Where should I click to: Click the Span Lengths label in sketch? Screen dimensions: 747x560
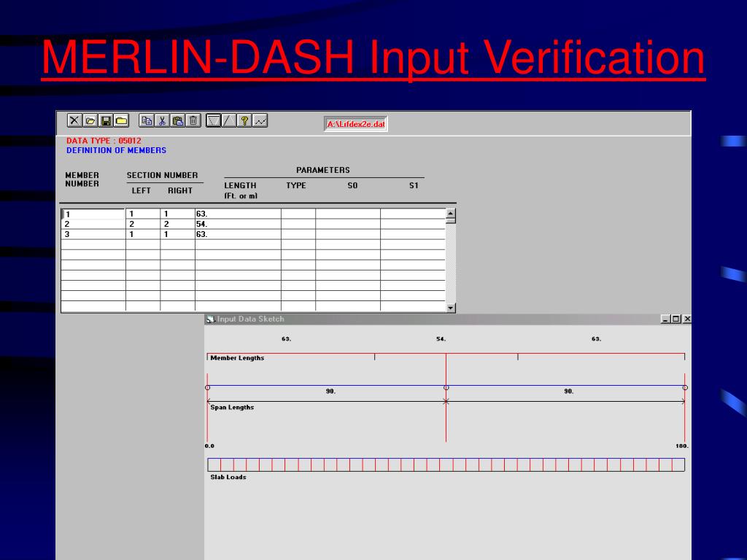232,408
